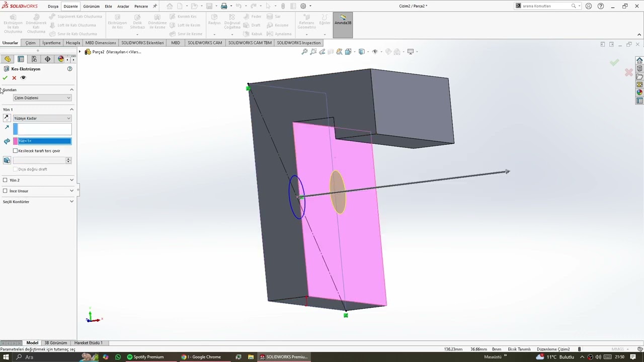Enable Kesilecek tarafı ters çevir checkbox
The height and width of the screenshot is (362, 644).
(x=16, y=151)
